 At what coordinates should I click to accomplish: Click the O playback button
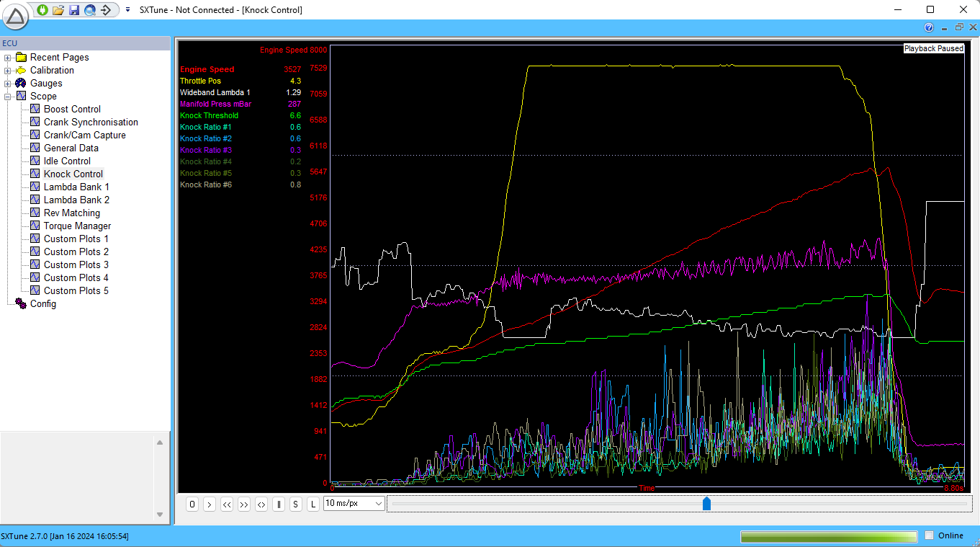[x=192, y=504]
